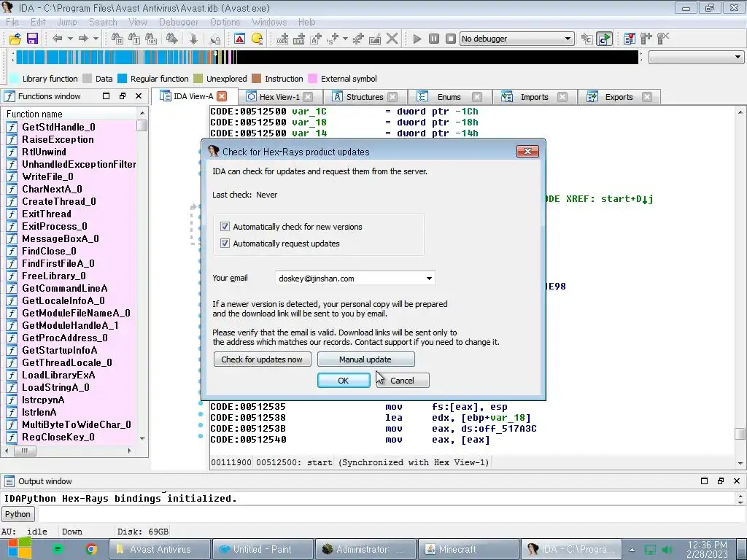This screenshot has width=747, height=560.
Task: Click the delete breakpoint X icon
Action: [663, 39]
